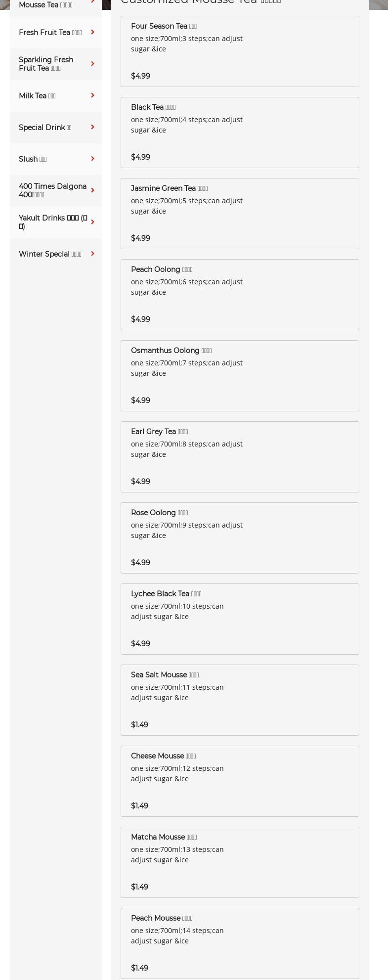
Task: Choose the Rose Oolong card
Action: [x=240, y=538]
